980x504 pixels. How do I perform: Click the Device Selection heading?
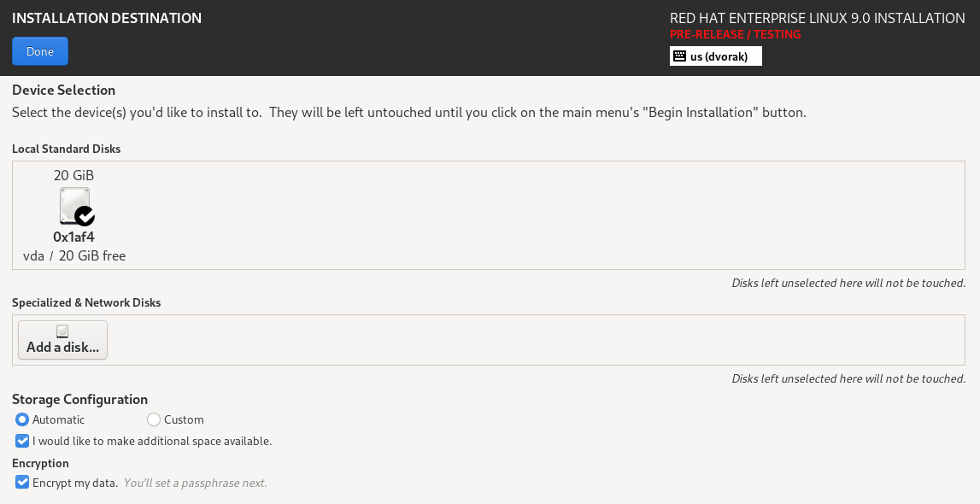point(63,90)
